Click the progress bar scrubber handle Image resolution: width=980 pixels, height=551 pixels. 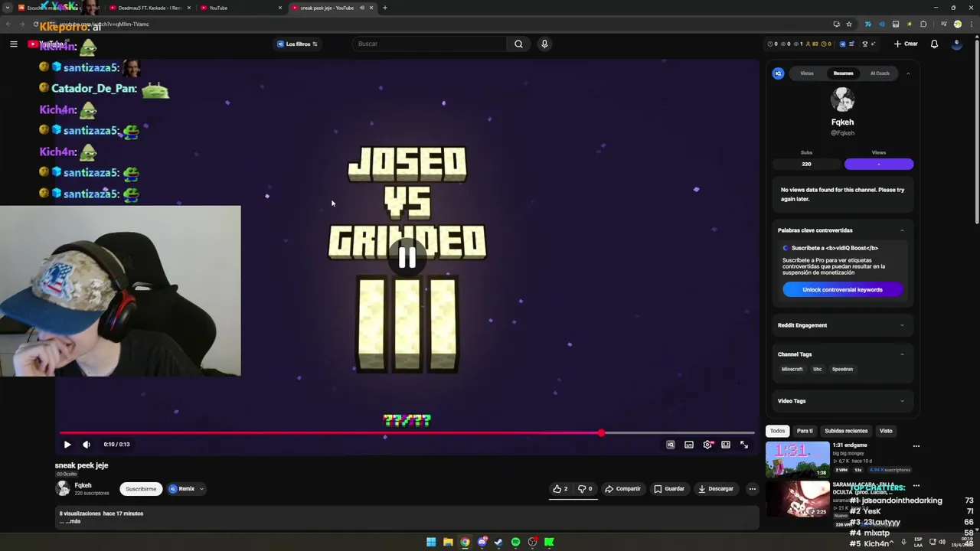click(x=602, y=433)
